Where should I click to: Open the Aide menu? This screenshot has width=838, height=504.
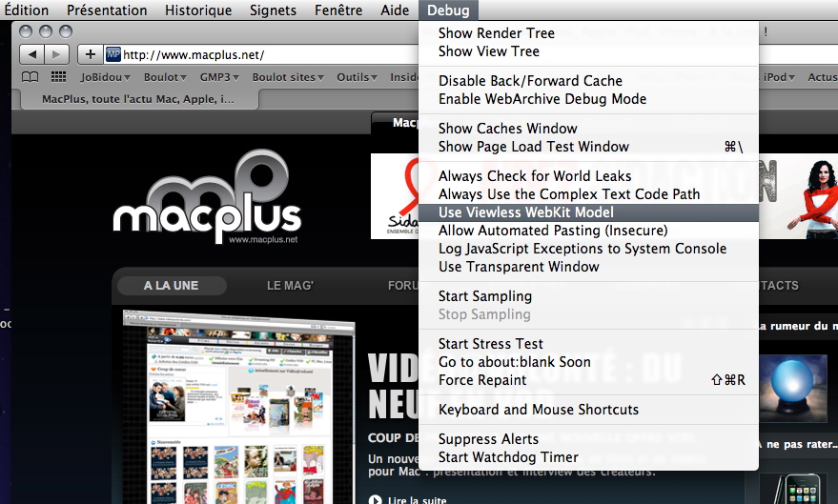395,10
